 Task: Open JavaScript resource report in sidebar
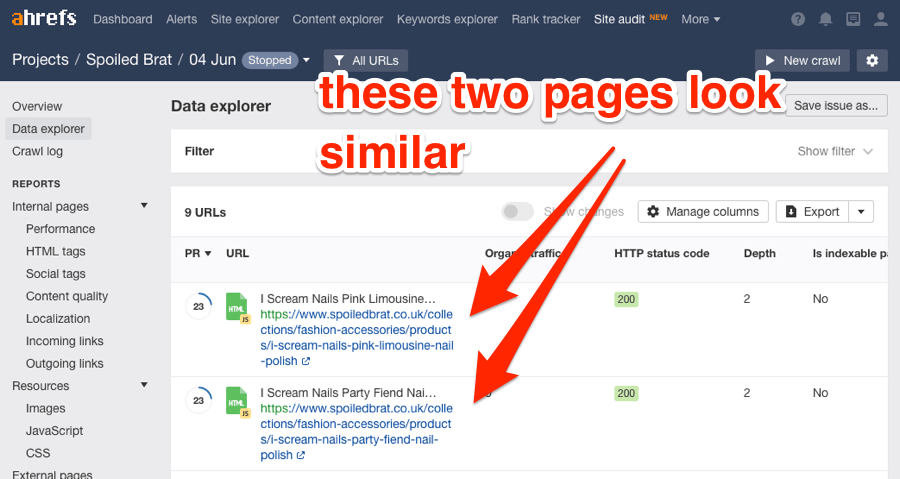55,431
